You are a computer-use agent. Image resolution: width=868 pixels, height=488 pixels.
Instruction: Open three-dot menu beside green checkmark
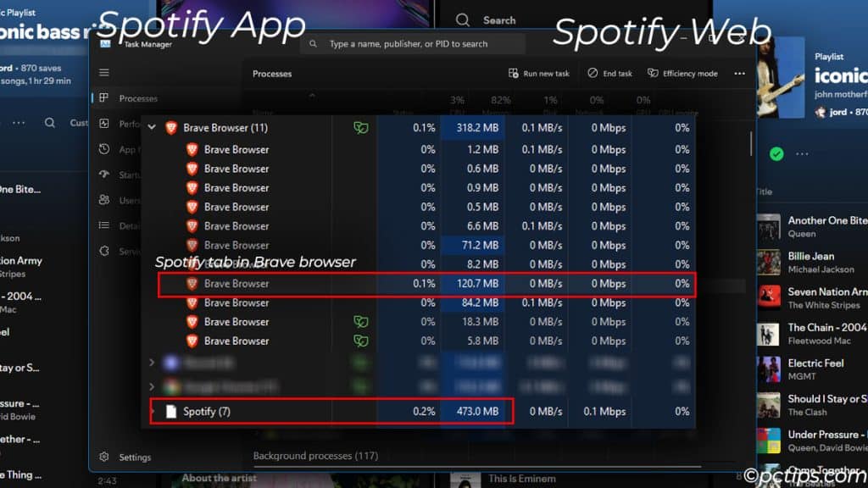[802, 154]
